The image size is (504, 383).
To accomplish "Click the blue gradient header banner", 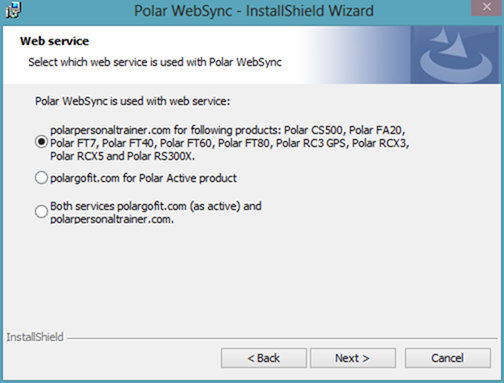I will tap(252, 55).
